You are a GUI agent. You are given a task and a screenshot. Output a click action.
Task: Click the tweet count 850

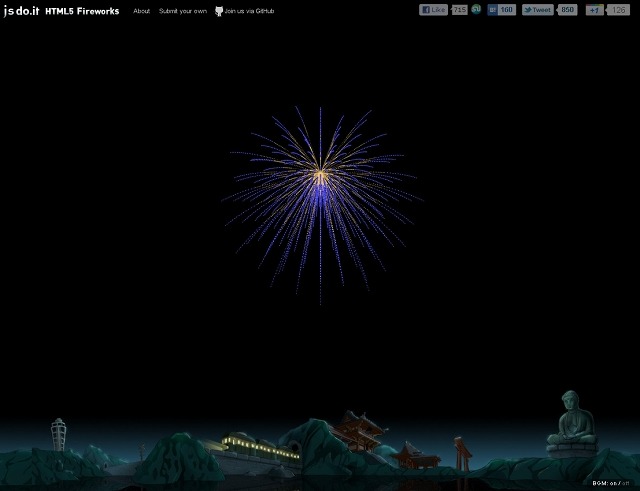click(x=567, y=10)
